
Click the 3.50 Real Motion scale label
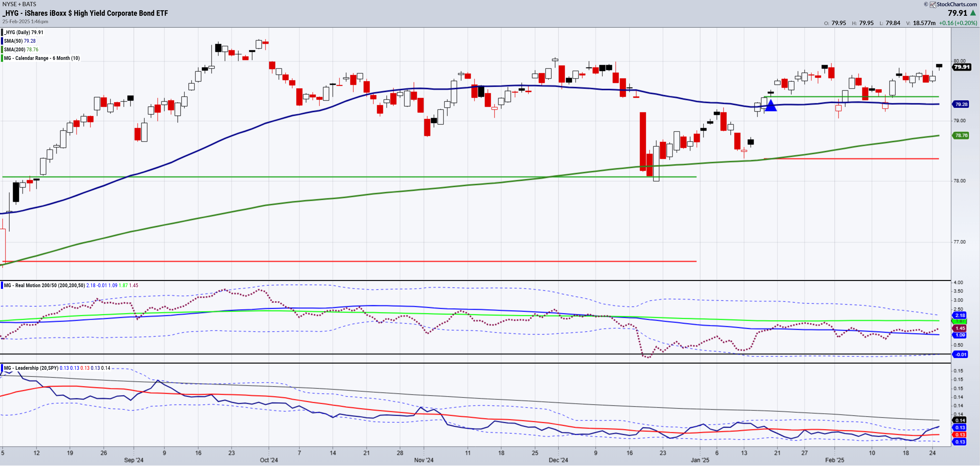[958, 291]
